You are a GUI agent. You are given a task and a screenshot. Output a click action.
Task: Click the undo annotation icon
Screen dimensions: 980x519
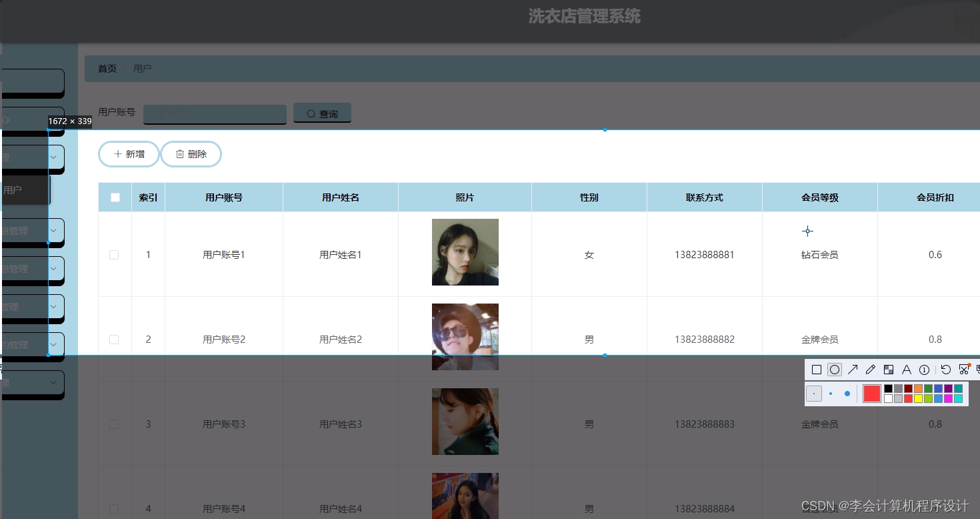coord(946,369)
